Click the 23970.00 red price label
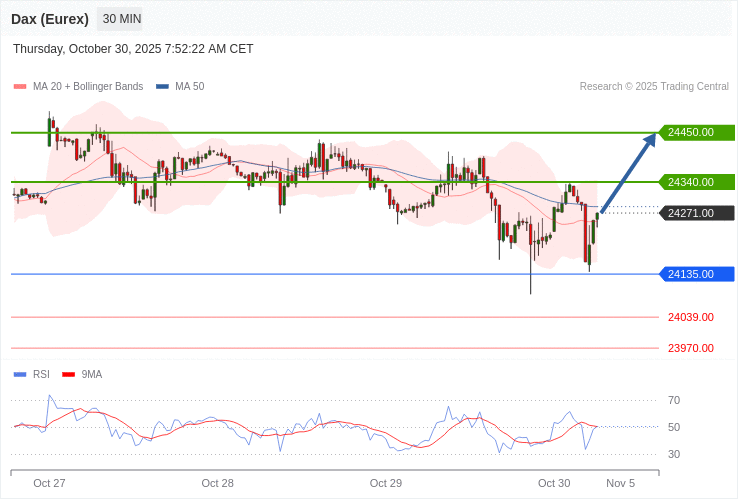738x500 pixels. click(690, 348)
